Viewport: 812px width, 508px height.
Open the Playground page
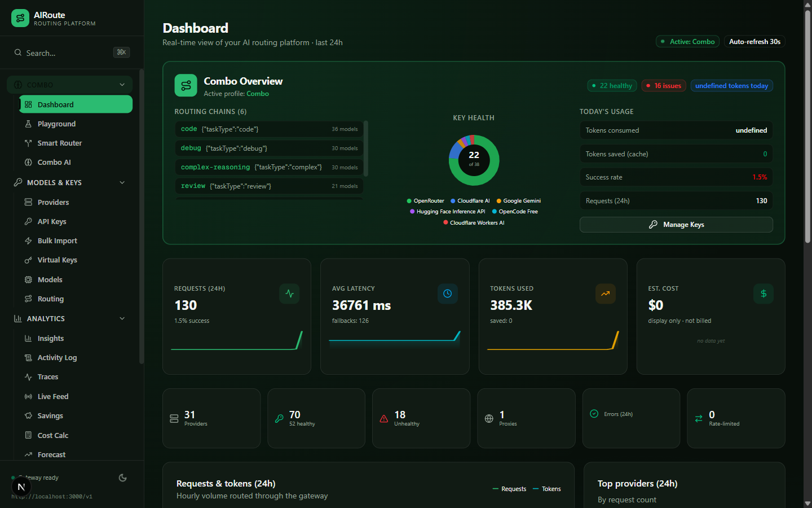click(76, 124)
